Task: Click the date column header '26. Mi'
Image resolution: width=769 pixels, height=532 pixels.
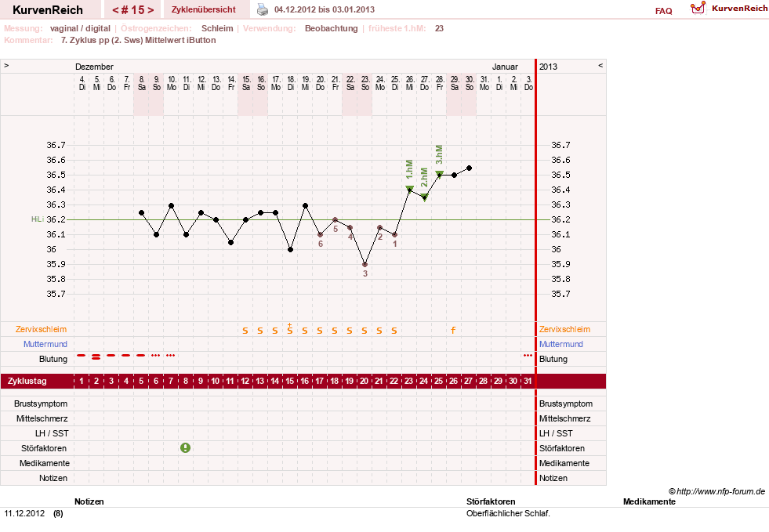Action: (x=410, y=83)
